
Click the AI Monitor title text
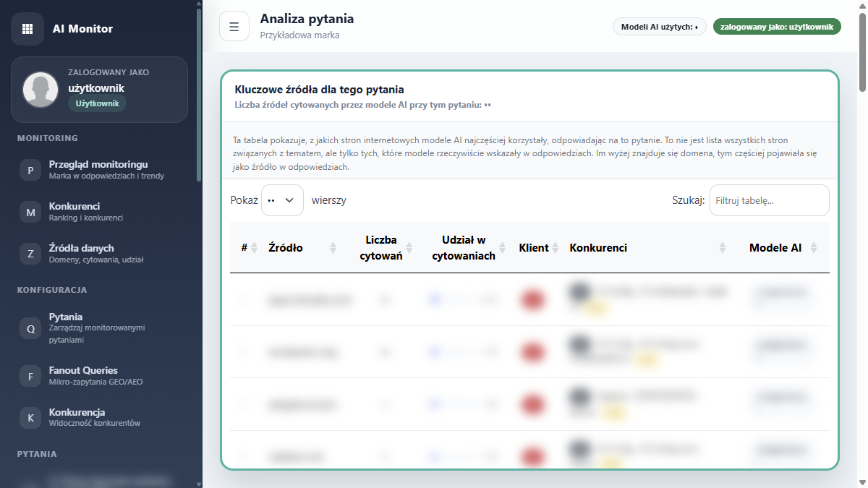(x=82, y=29)
